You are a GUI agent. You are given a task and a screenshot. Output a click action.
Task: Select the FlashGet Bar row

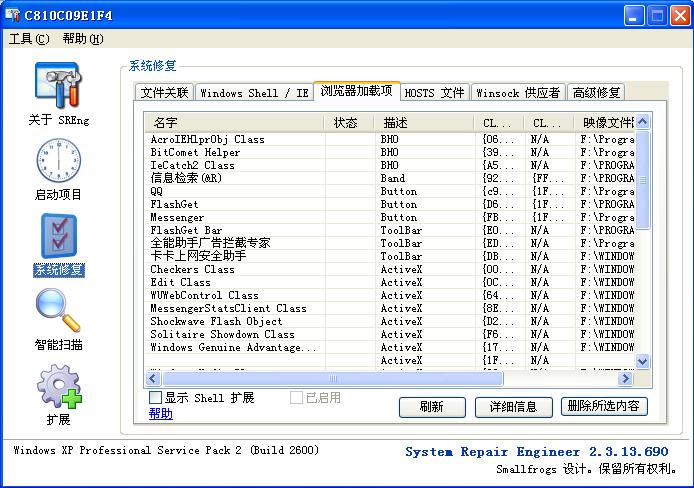(x=391, y=230)
